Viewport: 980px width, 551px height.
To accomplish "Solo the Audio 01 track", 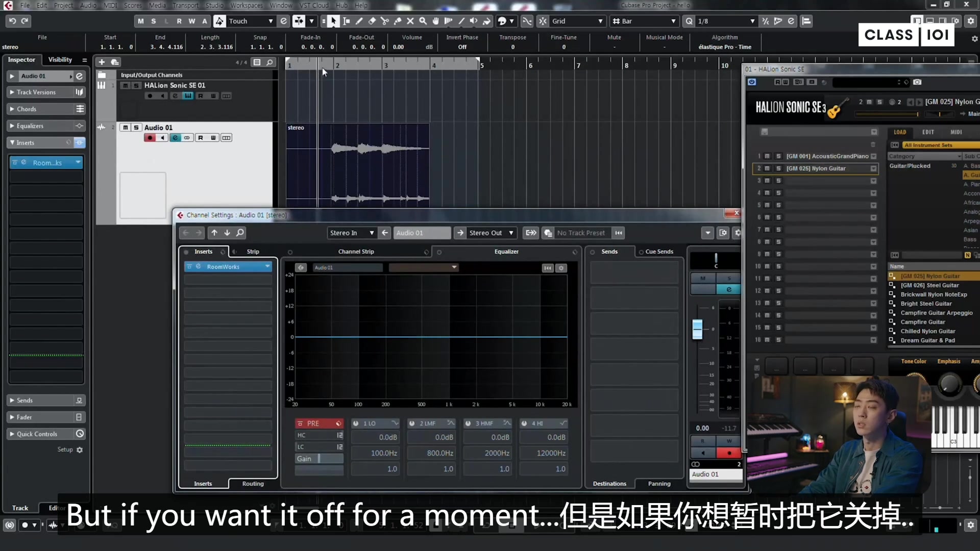I will point(136,128).
